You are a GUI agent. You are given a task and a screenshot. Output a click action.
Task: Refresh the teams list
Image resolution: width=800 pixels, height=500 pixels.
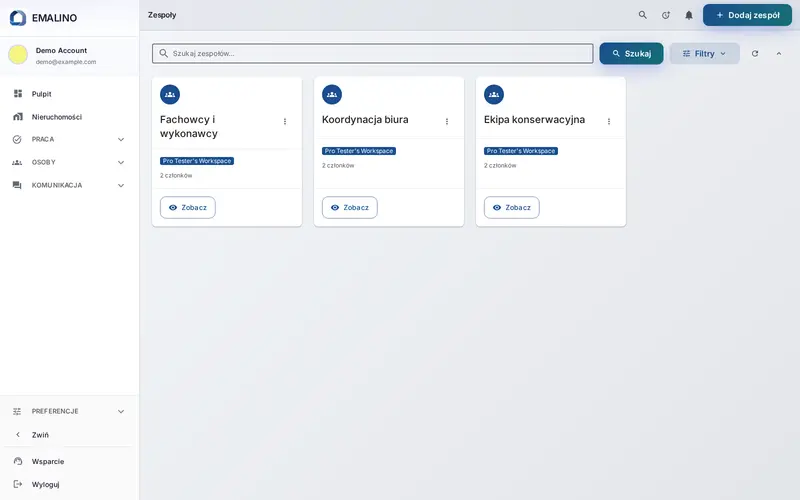tap(755, 54)
